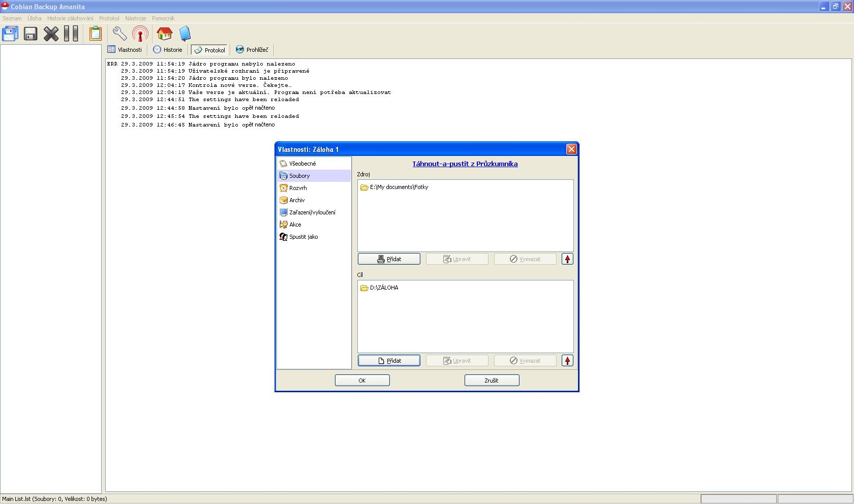This screenshot has width=854, height=504.
Task: Click the blue book help icon
Action: point(185,34)
